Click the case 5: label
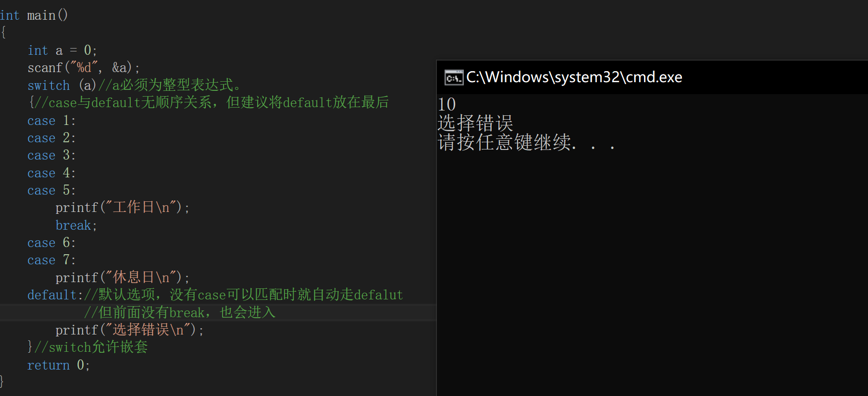The image size is (868, 396). (x=50, y=190)
